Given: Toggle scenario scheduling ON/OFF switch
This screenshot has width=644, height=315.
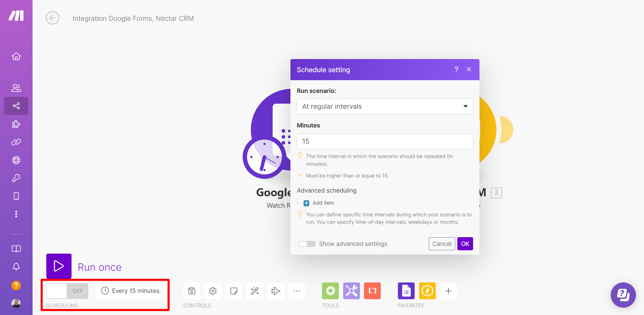Looking at the screenshot, I should coord(67,291).
